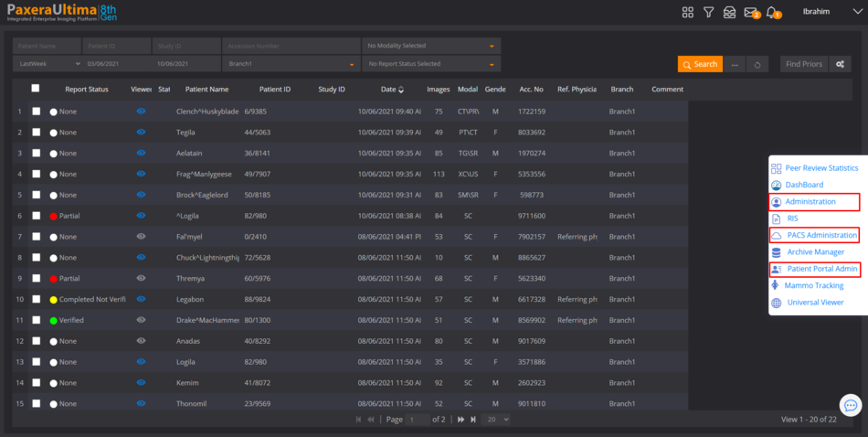Open the grid apps icon in header
Screen dimensions: 868x437
pyautogui.click(x=688, y=12)
